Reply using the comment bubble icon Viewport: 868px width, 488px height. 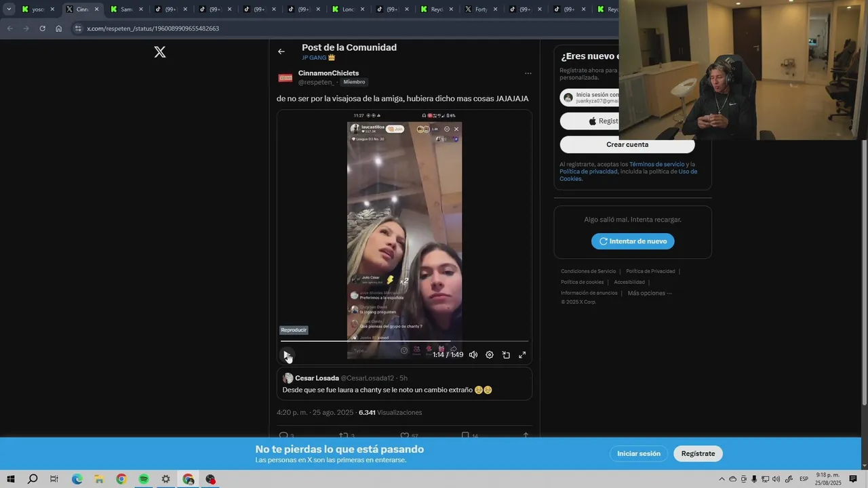tap(283, 435)
